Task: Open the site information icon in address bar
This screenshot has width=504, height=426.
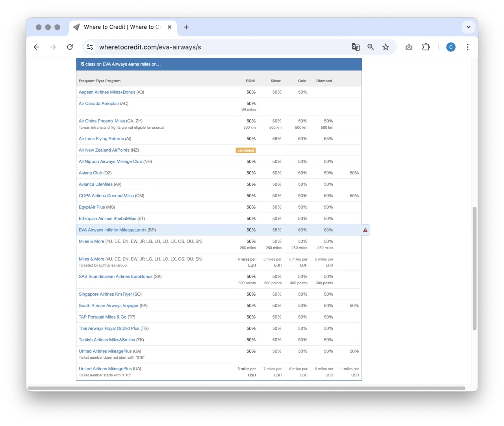Action: click(90, 47)
